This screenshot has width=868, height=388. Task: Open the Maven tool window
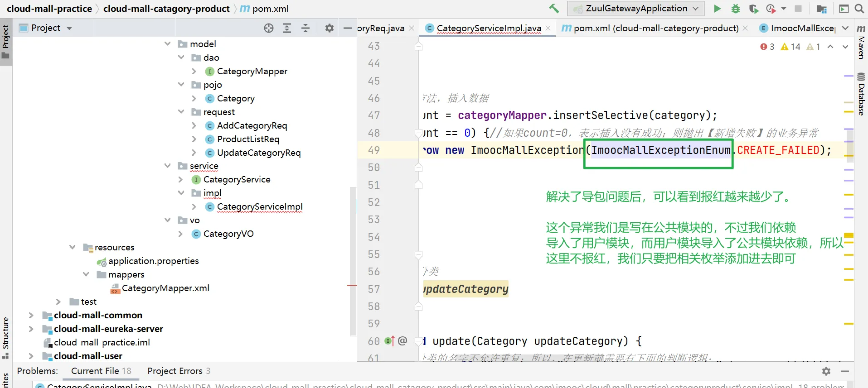(861, 42)
